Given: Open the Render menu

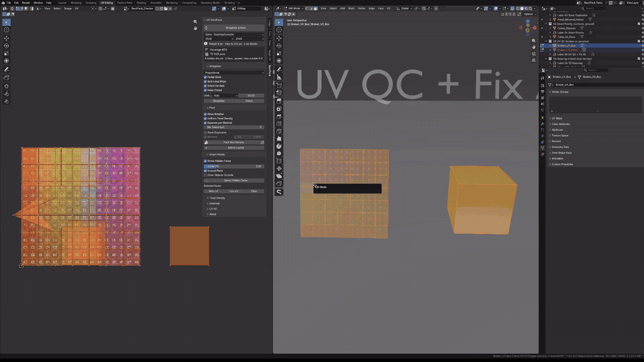Looking at the screenshot, I should [x=26, y=3].
